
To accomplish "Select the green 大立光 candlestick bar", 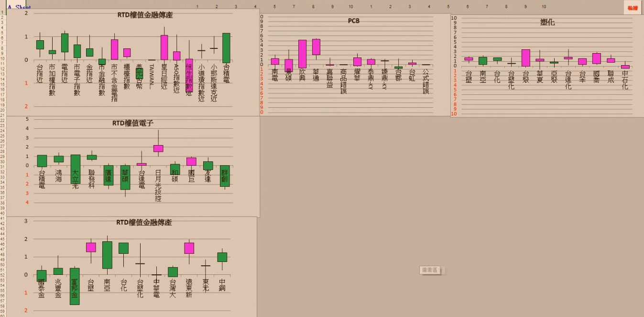I will tap(76, 169).
